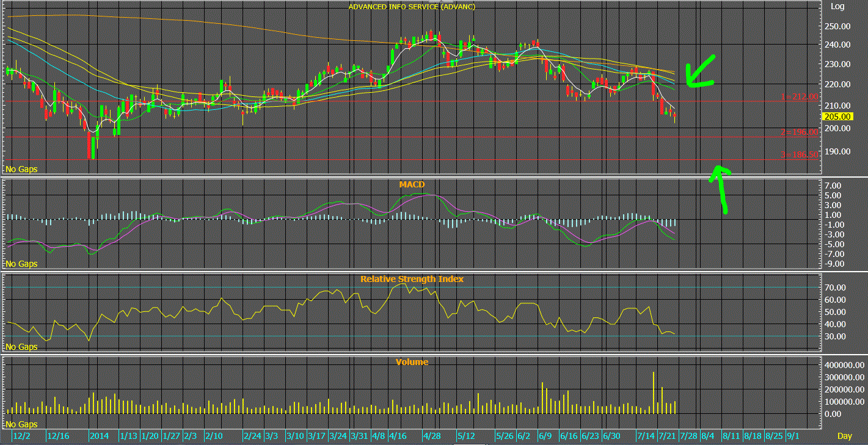Click the ADVANCED INFO SERVICE (ADVANC) chart title
This screenshot has height=445, width=868.
coord(412,7)
